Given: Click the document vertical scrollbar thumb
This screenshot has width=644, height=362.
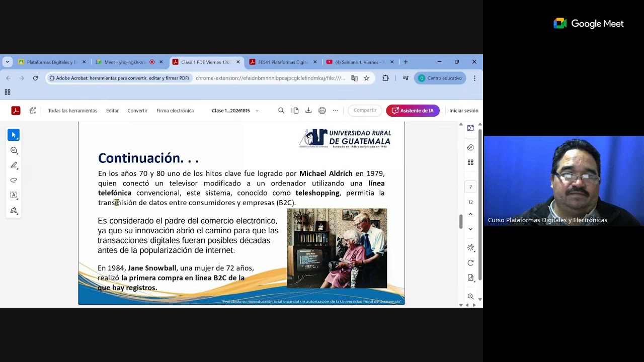Looking at the screenshot, I should tap(460, 222).
